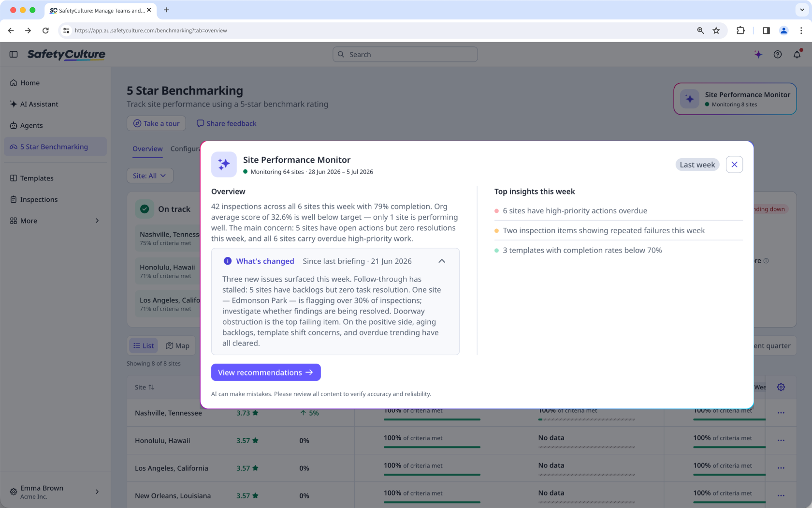Click the browser zoom magnifier icon
Image resolution: width=812 pixels, height=508 pixels.
[700, 30]
